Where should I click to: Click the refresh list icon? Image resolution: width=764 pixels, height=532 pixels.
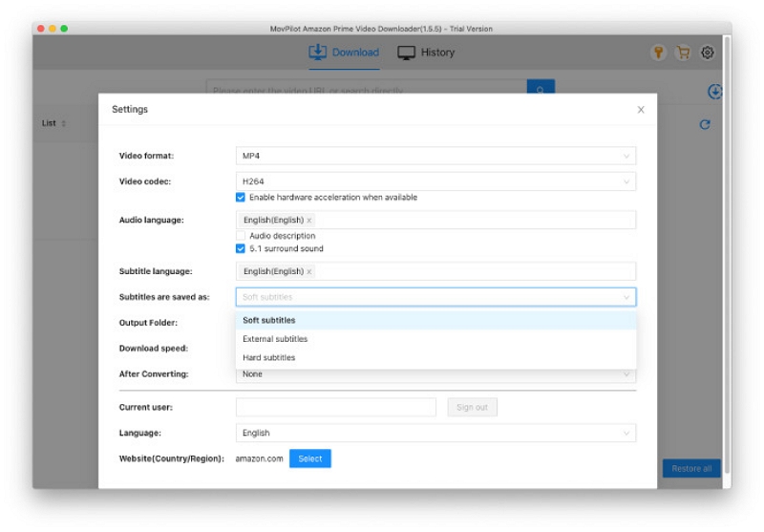705,124
